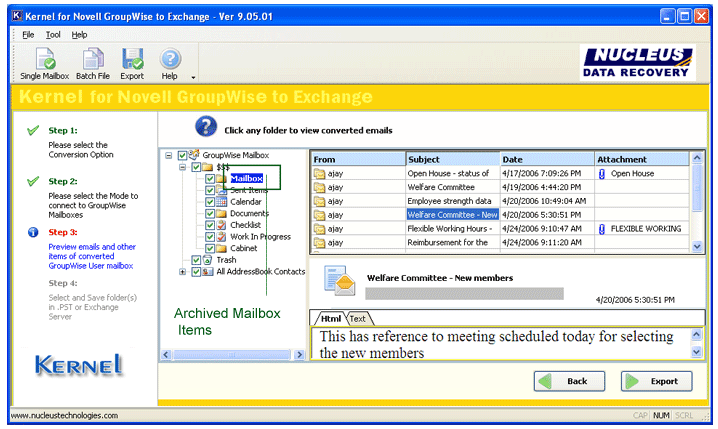Click folder tree scroll right arrow
Screen dimensions: 718x429
[299, 355]
